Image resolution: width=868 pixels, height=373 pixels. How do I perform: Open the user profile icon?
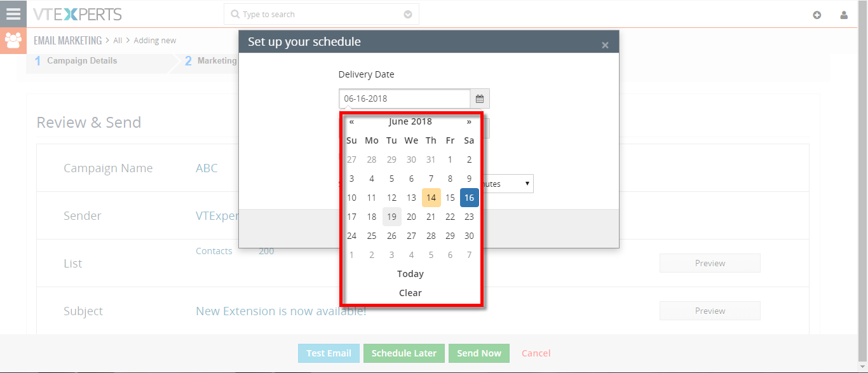[844, 15]
